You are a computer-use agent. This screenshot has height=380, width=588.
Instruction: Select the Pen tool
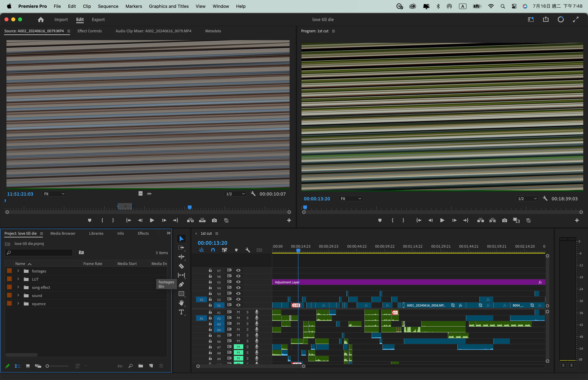(181, 285)
